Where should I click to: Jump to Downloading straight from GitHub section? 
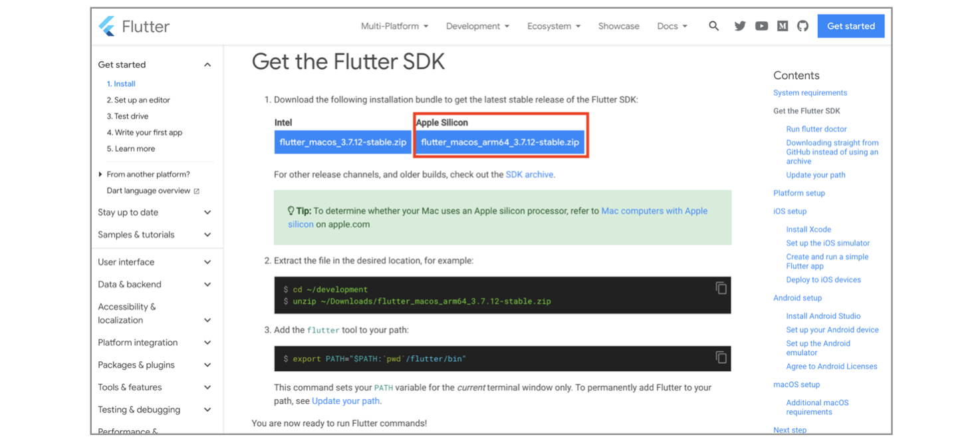pos(832,152)
